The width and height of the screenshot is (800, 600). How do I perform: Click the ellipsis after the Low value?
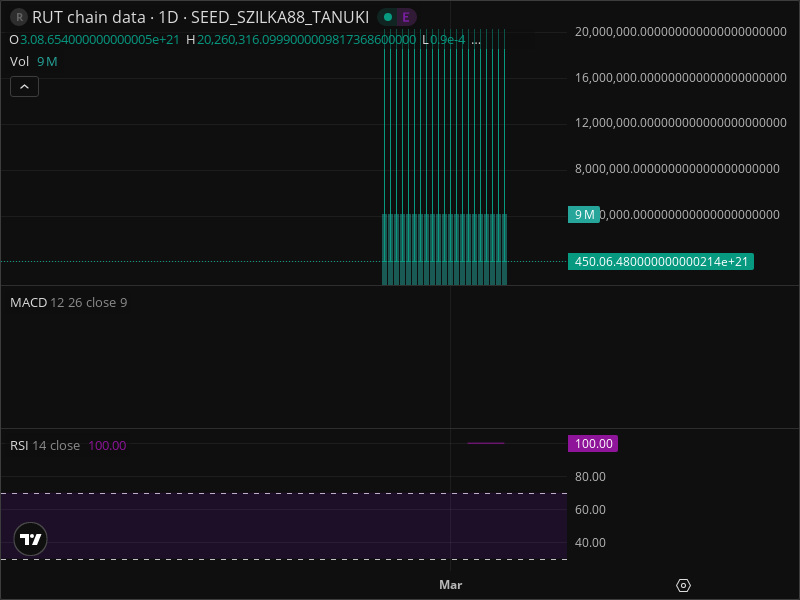476,41
